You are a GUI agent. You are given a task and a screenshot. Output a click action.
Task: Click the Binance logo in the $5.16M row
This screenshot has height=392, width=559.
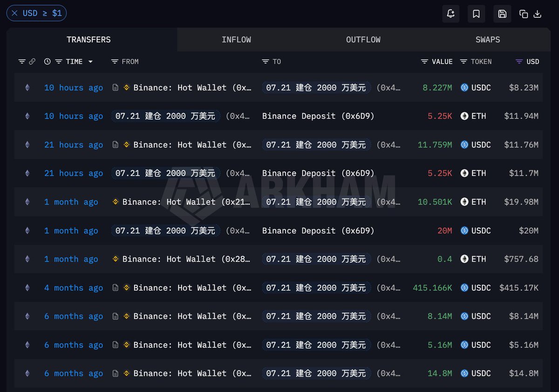[x=127, y=345]
